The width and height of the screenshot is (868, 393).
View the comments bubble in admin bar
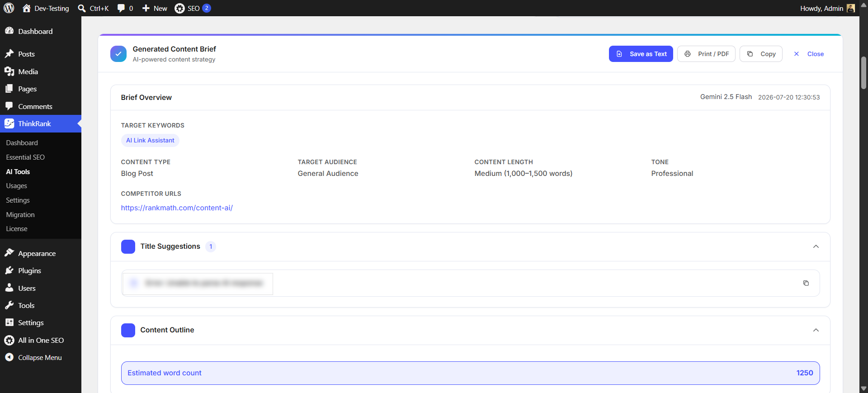[x=125, y=8]
